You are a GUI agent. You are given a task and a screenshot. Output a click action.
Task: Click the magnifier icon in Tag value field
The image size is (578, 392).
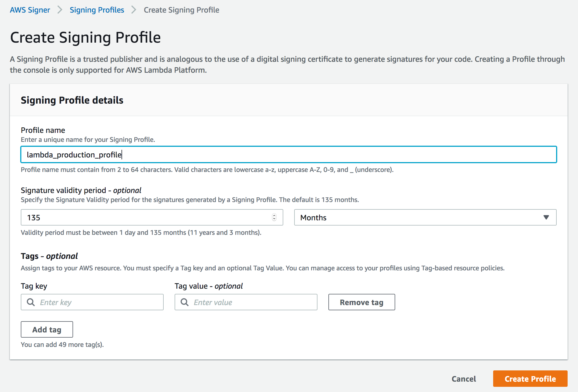[x=184, y=302]
